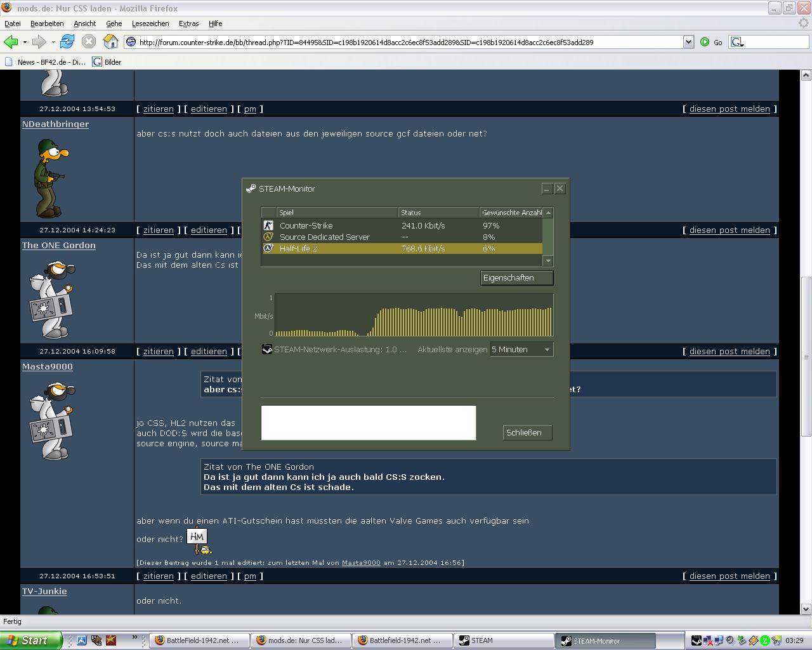Screen dimensions: 812x650
Task: Click Masta9000's avatar image
Action: coord(52,420)
